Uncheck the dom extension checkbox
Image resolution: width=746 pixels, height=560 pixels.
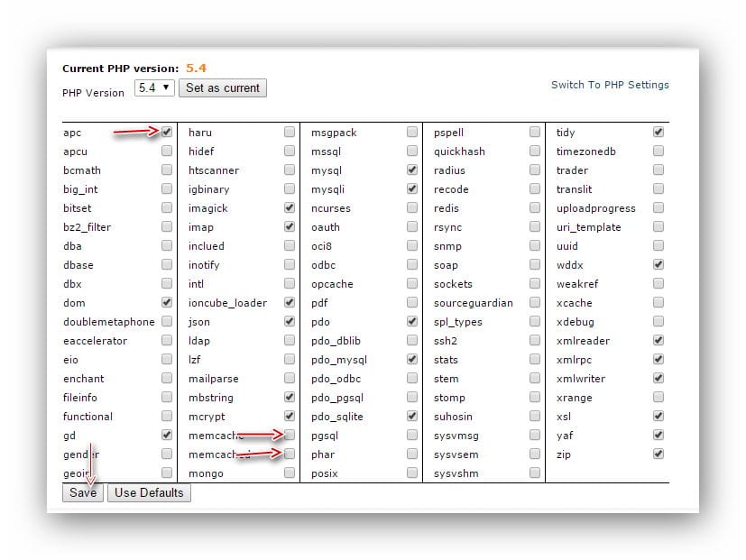point(167,302)
